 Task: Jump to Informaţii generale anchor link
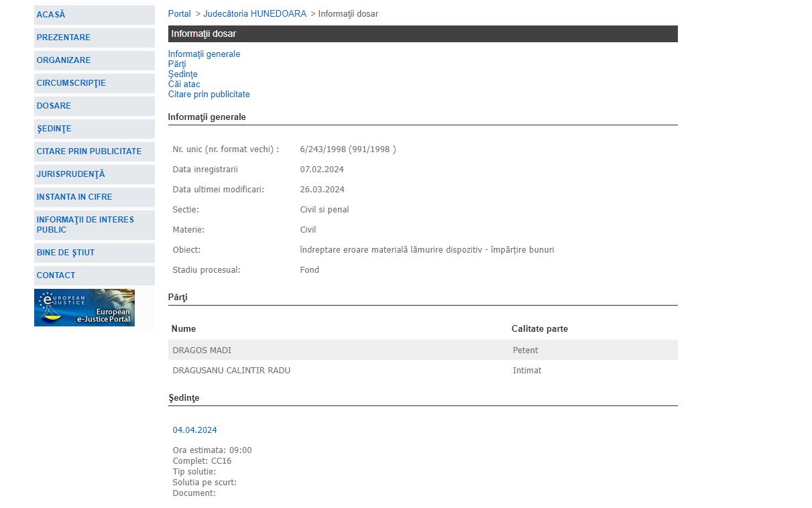[204, 54]
